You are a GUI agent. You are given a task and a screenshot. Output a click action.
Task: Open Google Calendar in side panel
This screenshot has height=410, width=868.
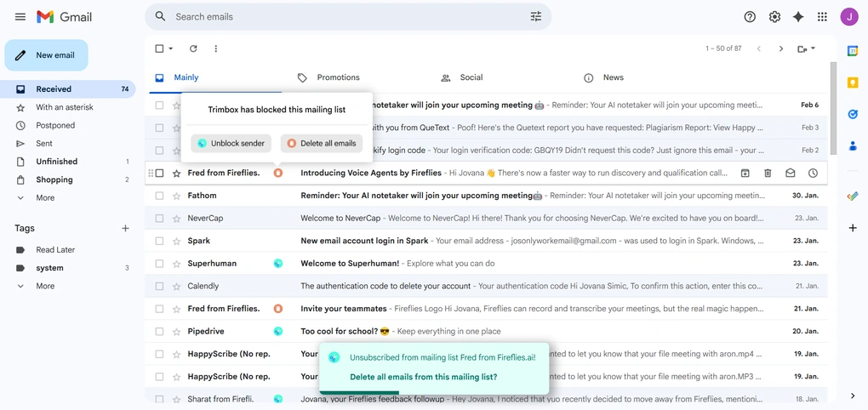(853, 51)
